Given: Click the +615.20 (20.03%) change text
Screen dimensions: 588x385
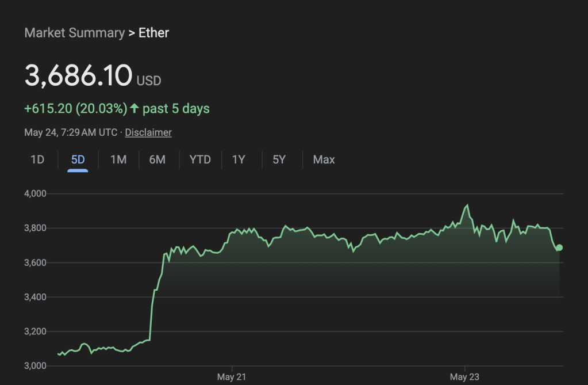Looking at the screenshot, I should pyautogui.click(x=75, y=108).
